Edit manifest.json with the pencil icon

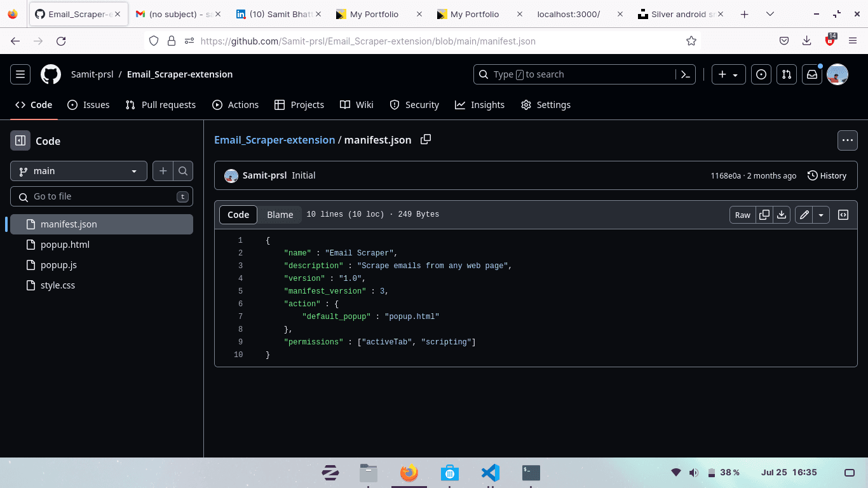pyautogui.click(x=804, y=215)
